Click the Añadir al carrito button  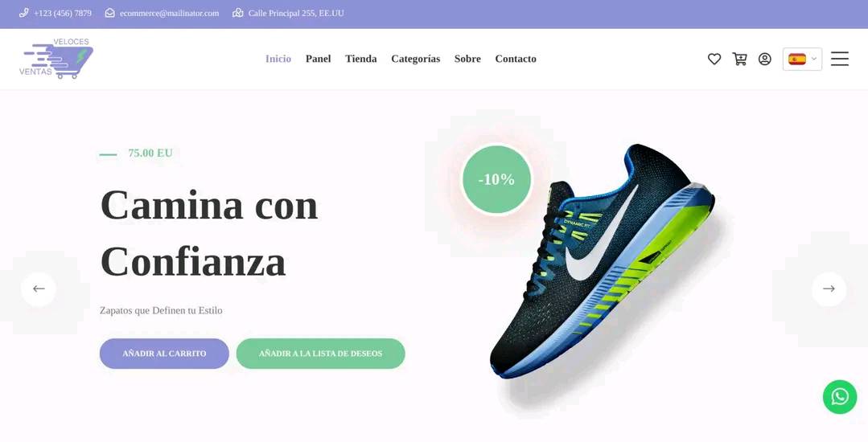coord(164,354)
